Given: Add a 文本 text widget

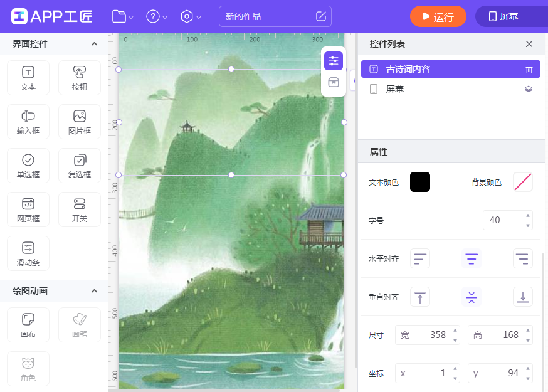Looking at the screenshot, I should tap(28, 78).
